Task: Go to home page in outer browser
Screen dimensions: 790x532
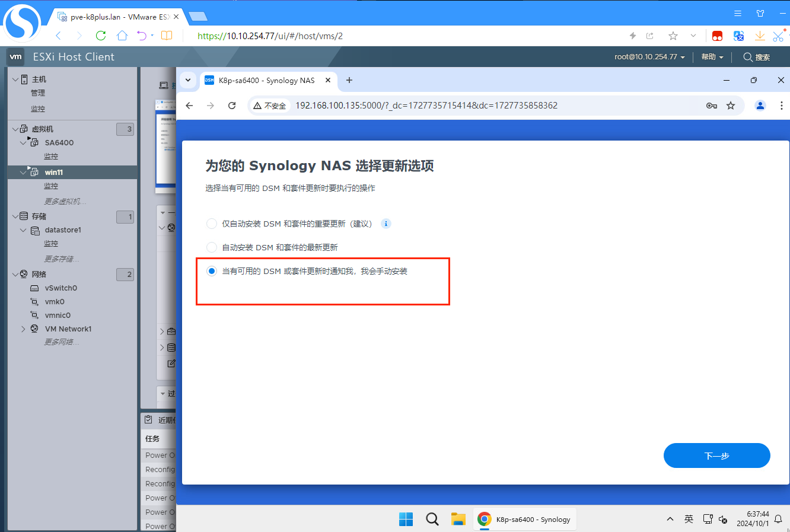Action: pyautogui.click(x=122, y=36)
